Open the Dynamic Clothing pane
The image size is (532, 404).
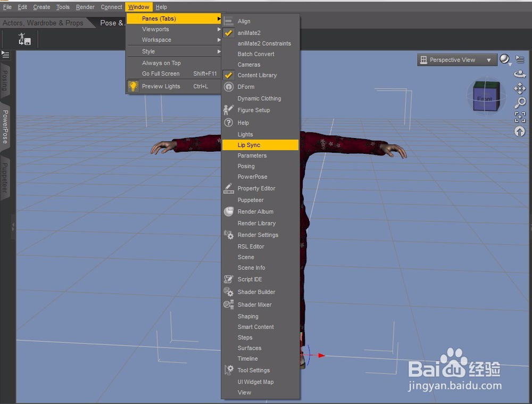pos(260,98)
